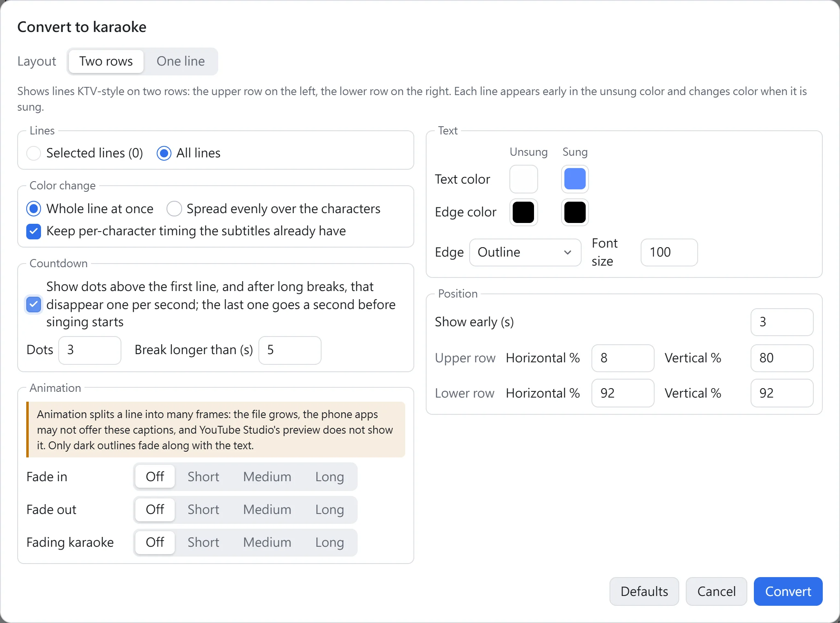Screen dimensions: 840x623
Task: Open the Sung text color swatch
Action: pos(575,179)
